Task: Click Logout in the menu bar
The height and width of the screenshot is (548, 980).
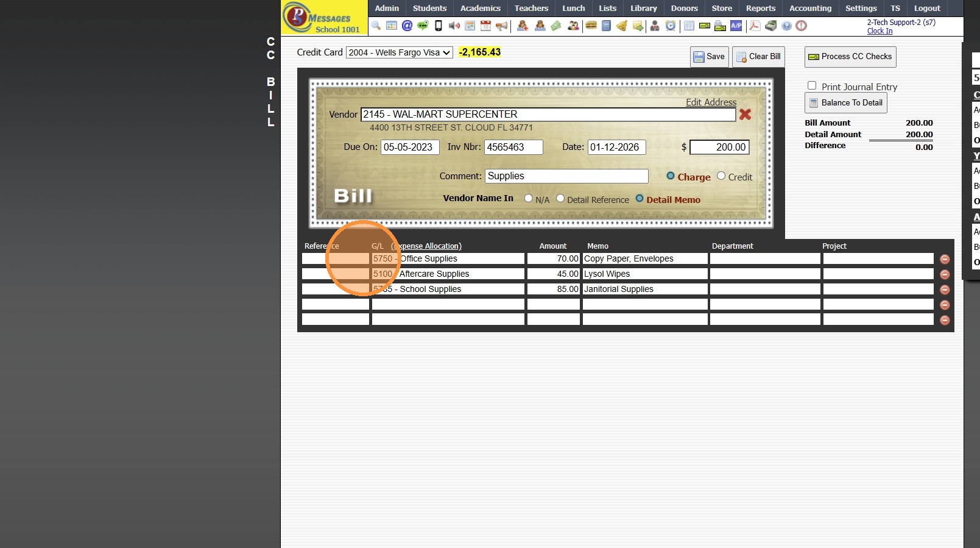Action: click(927, 8)
